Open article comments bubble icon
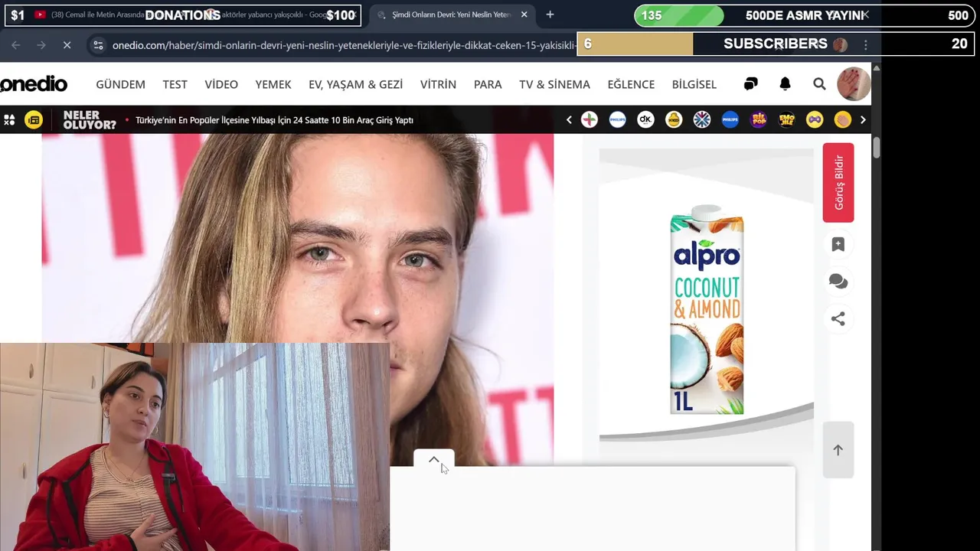 coord(838,282)
